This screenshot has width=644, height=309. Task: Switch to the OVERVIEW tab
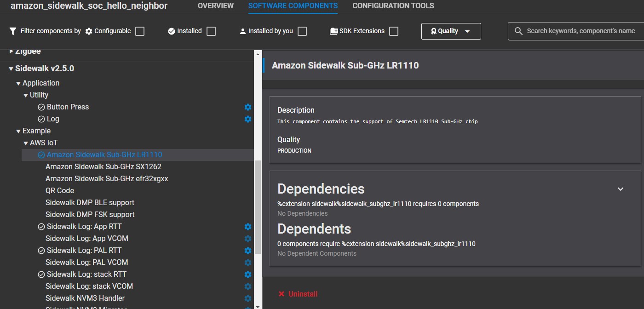(x=215, y=6)
